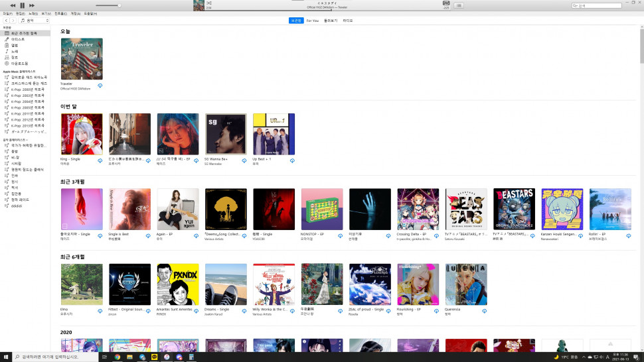
Task: Open the 편집 menu
Action: coord(20,13)
